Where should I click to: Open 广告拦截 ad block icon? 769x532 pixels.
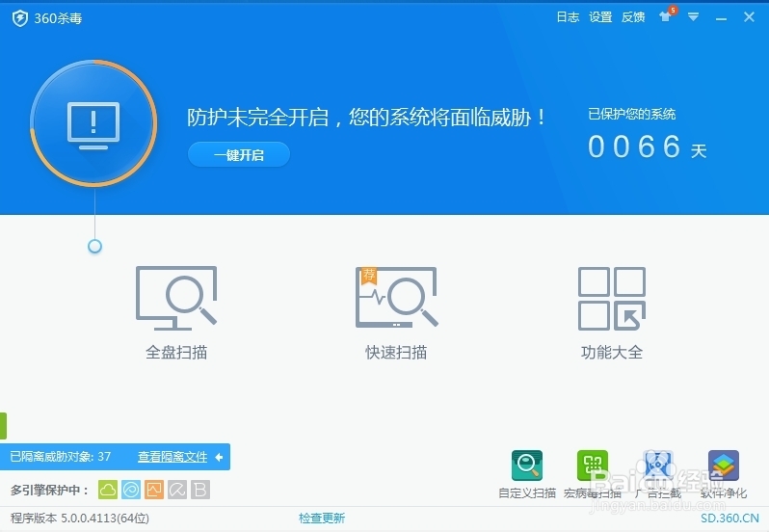click(657, 465)
